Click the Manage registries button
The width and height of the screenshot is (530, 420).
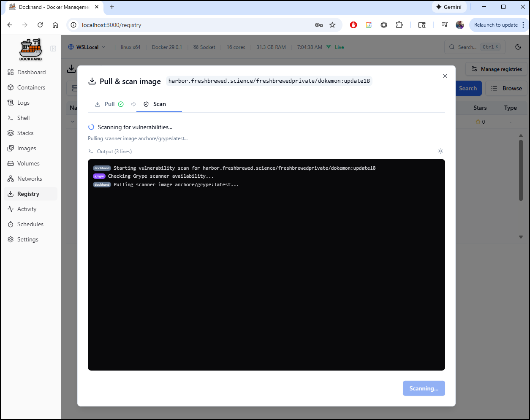497,69
